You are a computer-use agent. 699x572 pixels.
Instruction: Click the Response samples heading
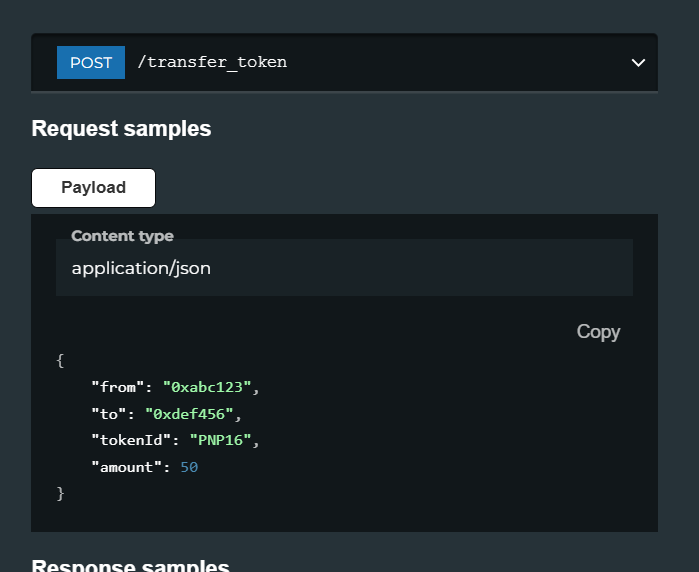(131, 565)
